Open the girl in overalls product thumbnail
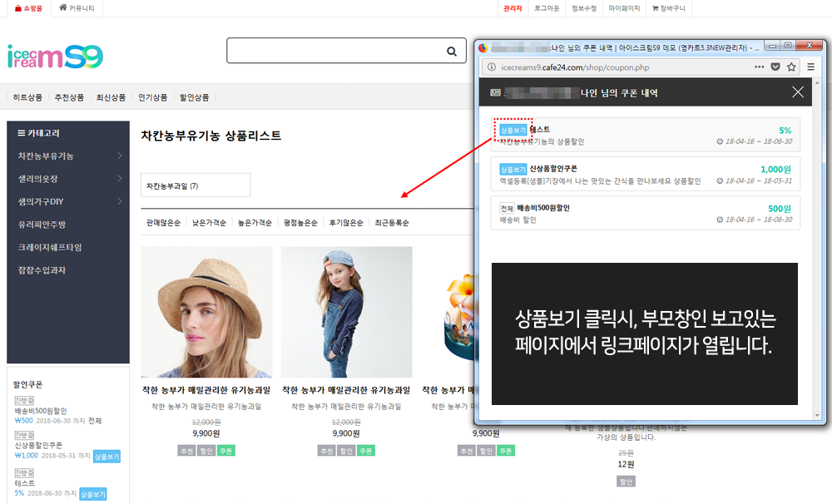The image size is (832, 504). [x=346, y=312]
